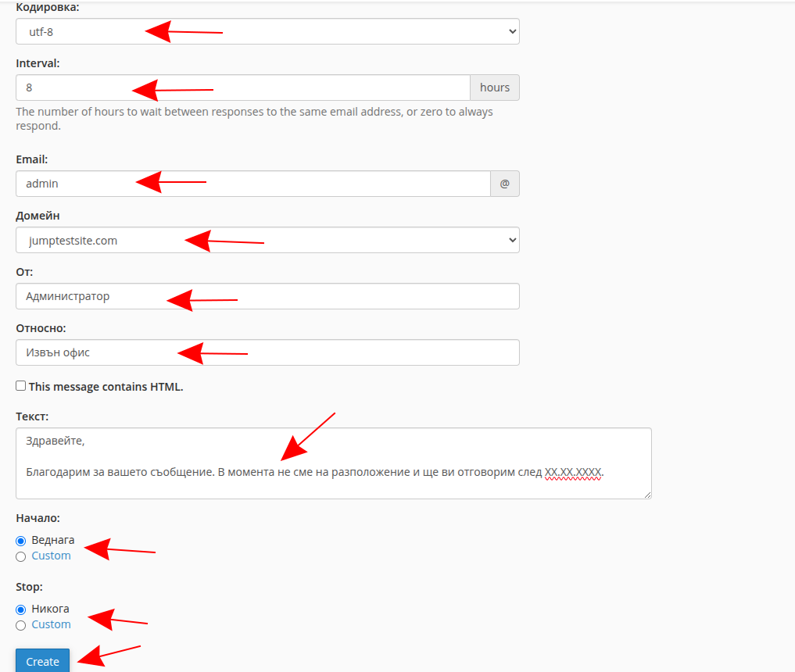795x672 pixels.
Task: Choose the Custom radio button under Stop
Action: coord(21,625)
